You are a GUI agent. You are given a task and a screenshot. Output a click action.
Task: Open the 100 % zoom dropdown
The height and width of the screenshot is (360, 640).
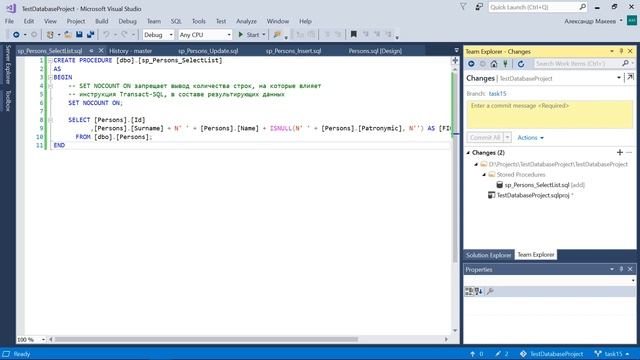tap(42, 340)
